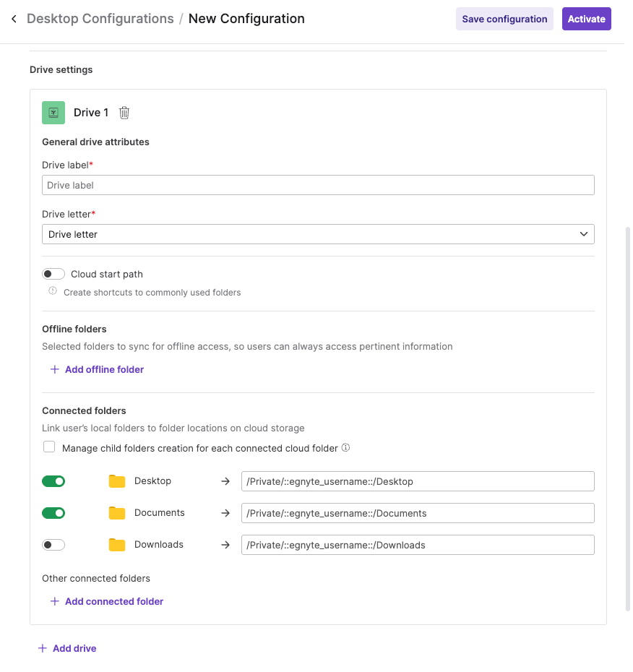Click the info icon beside child folders option
Viewport: 633px width, 672px height.
click(346, 448)
